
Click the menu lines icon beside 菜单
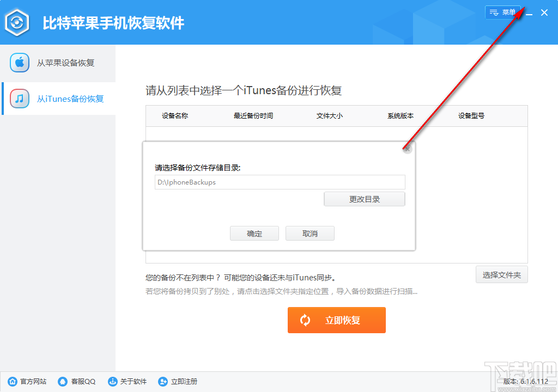point(494,13)
